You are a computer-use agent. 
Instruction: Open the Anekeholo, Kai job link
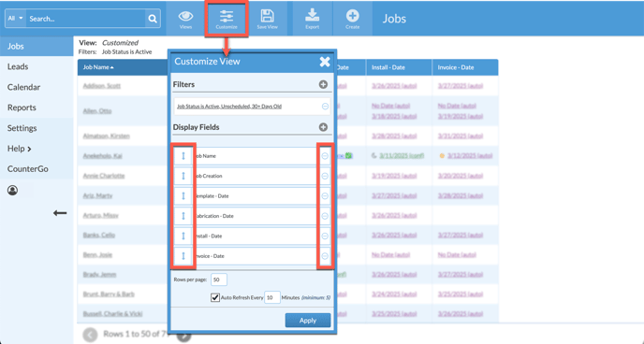(102, 156)
